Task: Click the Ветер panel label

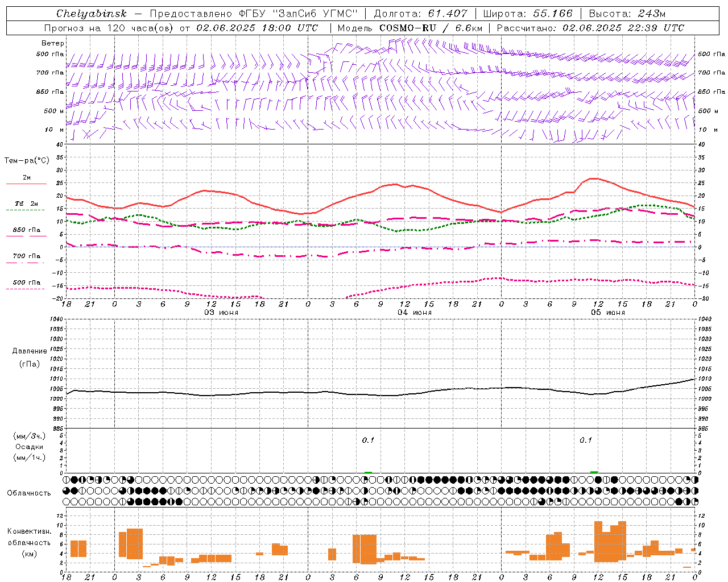Action: (x=53, y=43)
